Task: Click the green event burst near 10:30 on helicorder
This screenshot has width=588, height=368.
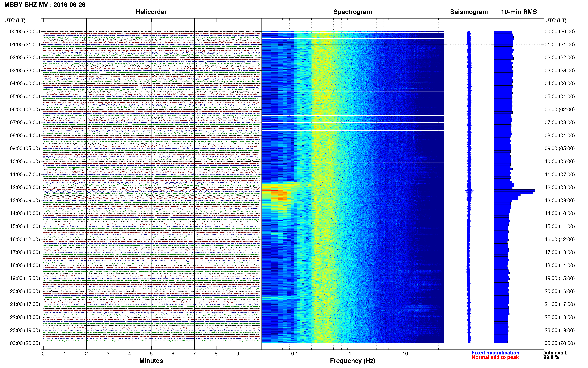Action: (x=75, y=168)
